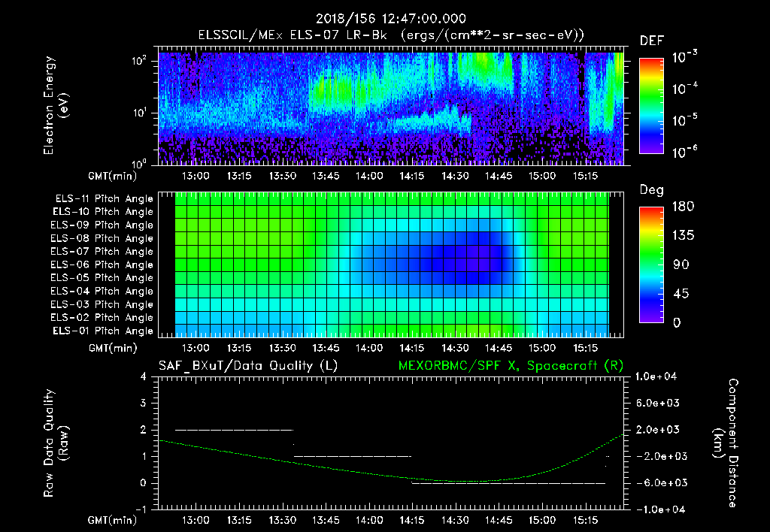Click the 6.0e+03 right axis value
Screen dimensions: 770x532
658,403
